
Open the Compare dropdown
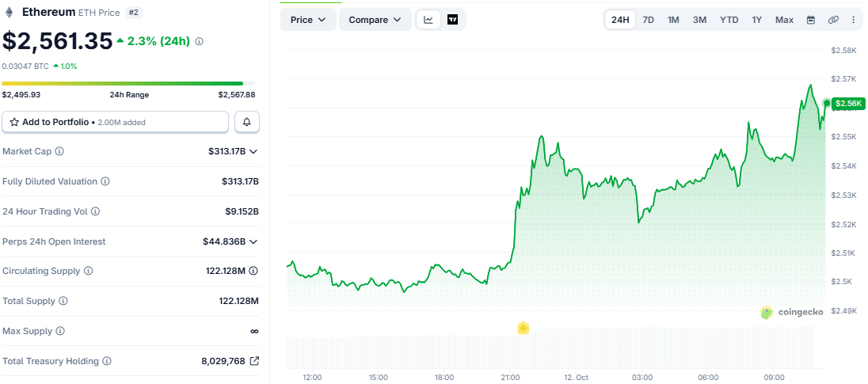point(375,20)
